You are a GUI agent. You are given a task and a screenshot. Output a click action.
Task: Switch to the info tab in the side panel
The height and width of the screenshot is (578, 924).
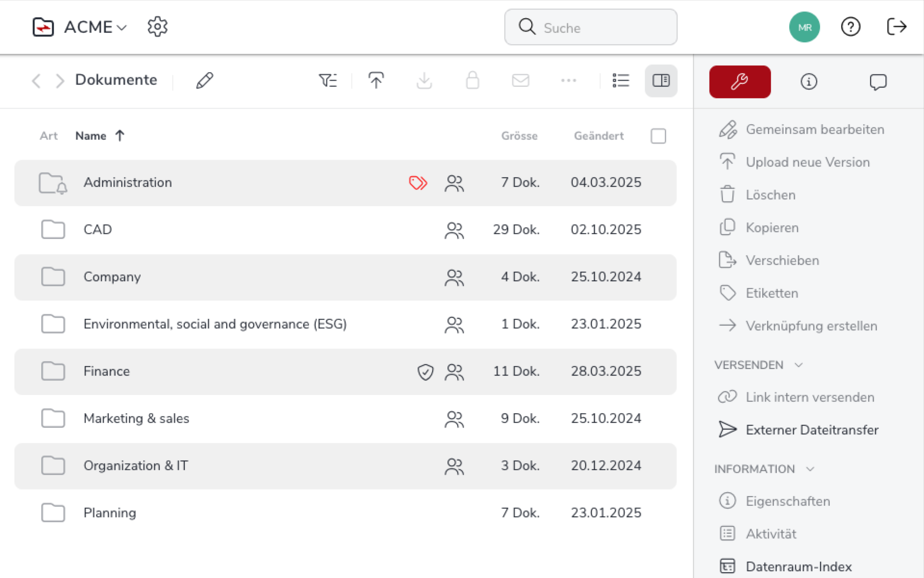tap(808, 82)
